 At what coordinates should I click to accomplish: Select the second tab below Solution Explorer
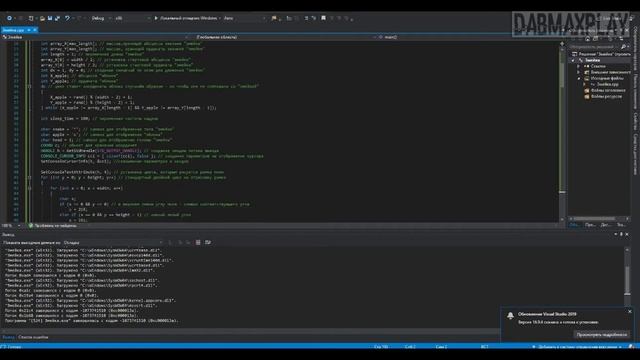pos(590,225)
